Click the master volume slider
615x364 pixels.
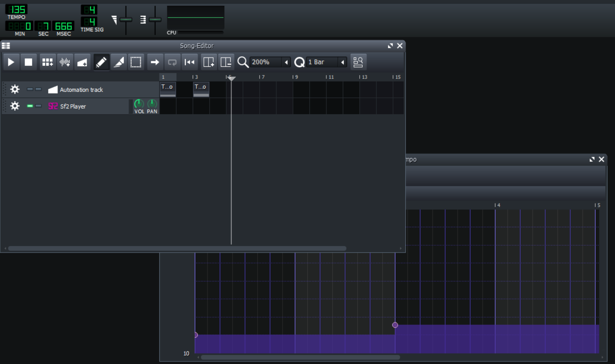click(x=126, y=20)
